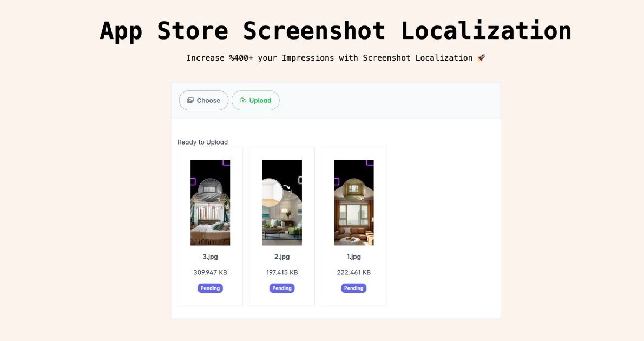The image size is (644, 341).
Task: Select the thumbnail preview of 2.jpg
Action: (281, 202)
